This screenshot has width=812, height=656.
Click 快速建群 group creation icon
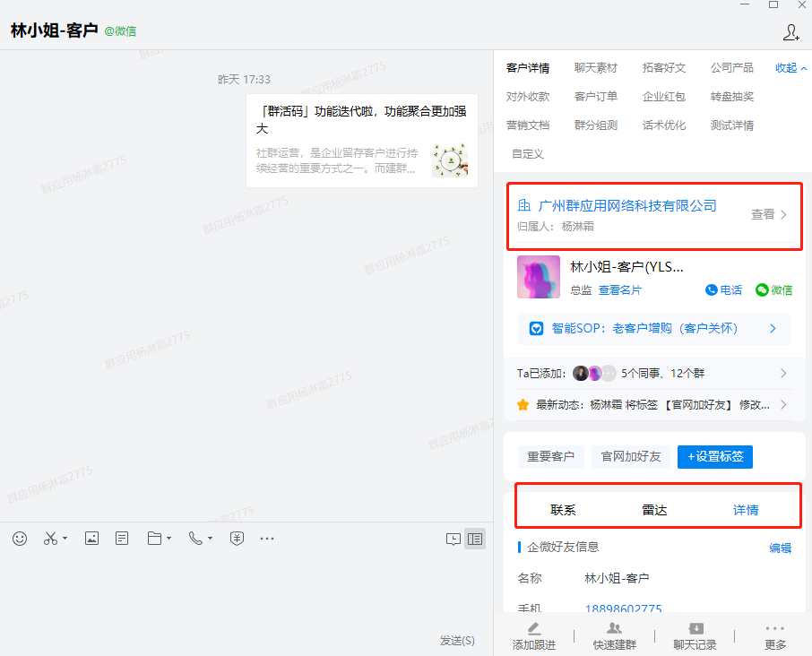(x=614, y=635)
